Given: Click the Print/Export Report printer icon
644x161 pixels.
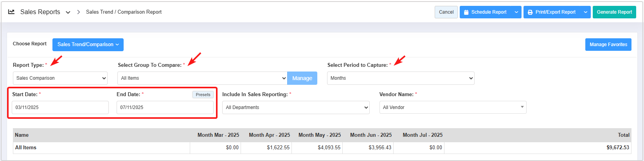Looking at the screenshot, I should (x=530, y=13).
